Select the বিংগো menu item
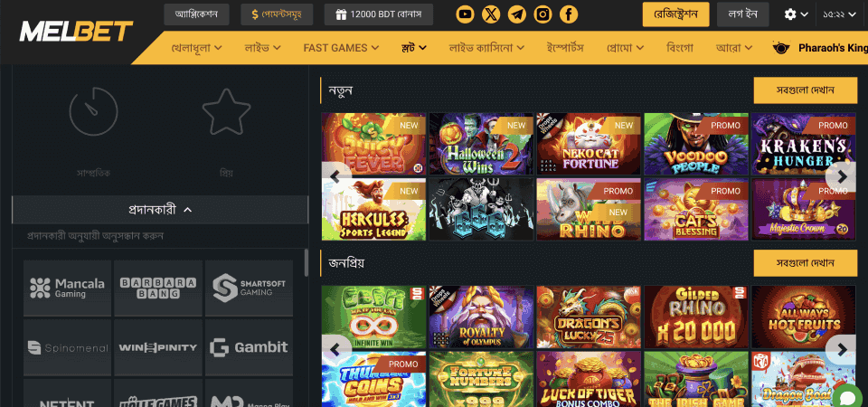868x407 pixels. click(680, 48)
